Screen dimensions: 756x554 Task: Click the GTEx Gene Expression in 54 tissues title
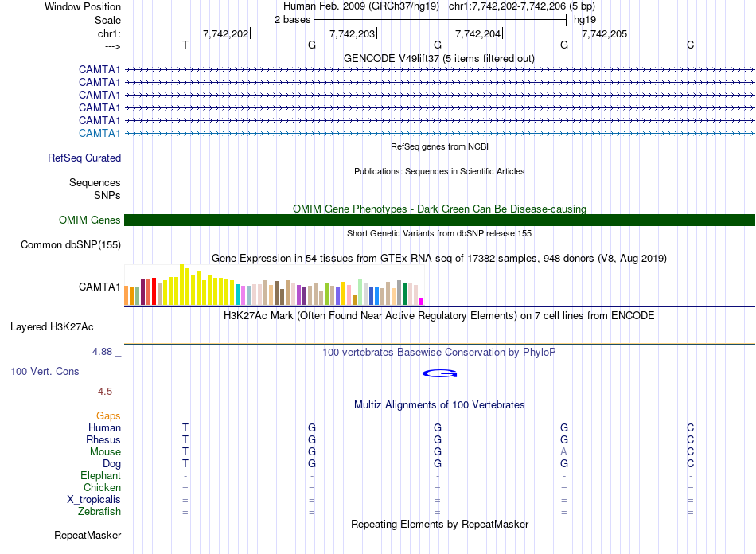[439, 258]
